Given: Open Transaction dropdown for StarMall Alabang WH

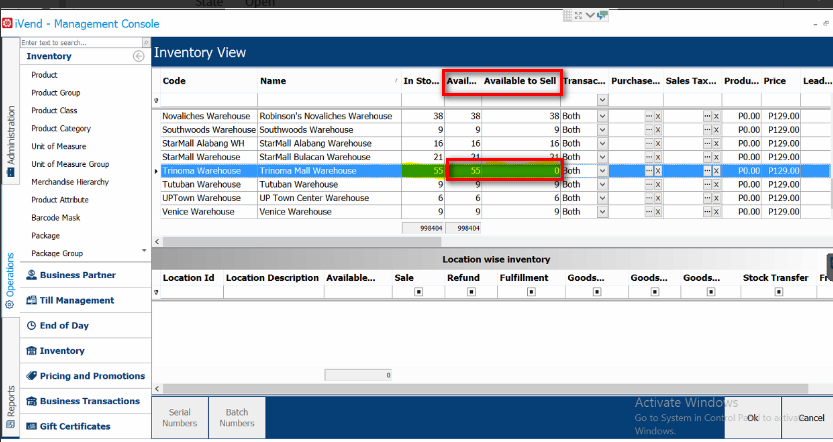Looking at the screenshot, I should pos(602,143).
